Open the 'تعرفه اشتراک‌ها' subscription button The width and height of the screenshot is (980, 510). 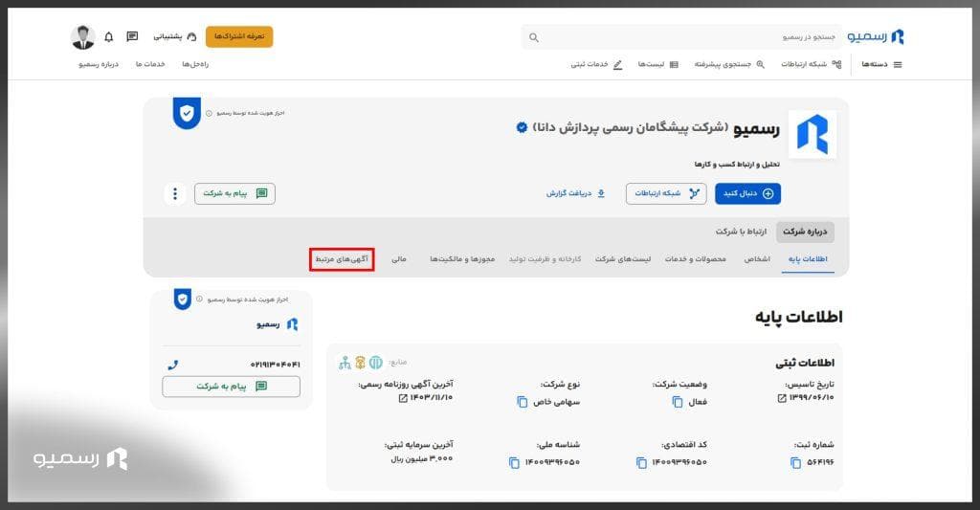(239, 36)
